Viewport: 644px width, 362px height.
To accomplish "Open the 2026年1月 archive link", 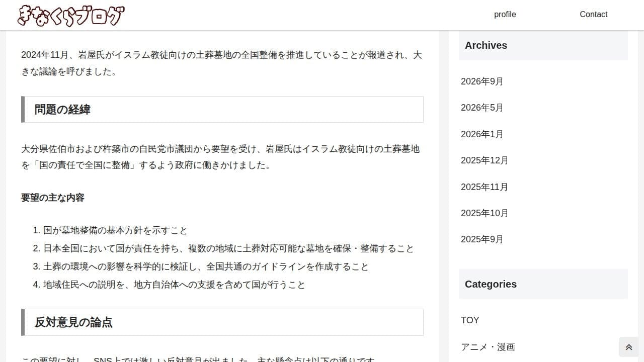I will click(x=482, y=134).
